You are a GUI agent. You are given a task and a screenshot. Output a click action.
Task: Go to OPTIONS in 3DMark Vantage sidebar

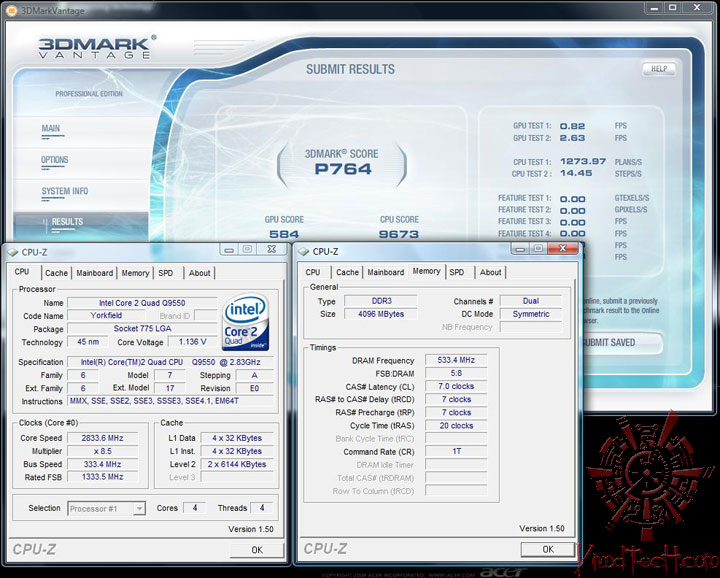pyautogui.click(x=55, y=160)
